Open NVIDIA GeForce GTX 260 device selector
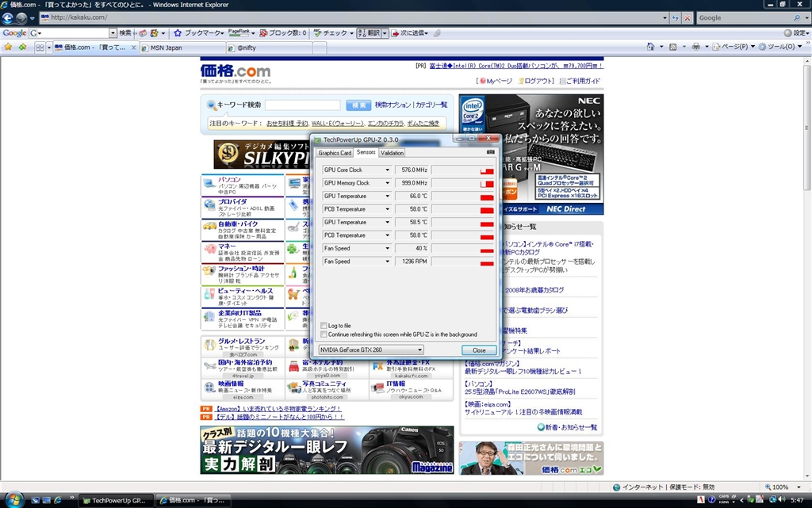 pos(371,349)
